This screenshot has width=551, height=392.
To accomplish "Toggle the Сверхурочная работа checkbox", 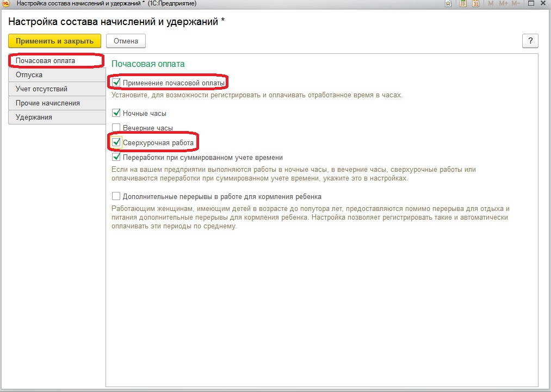I will coord(116,142).
